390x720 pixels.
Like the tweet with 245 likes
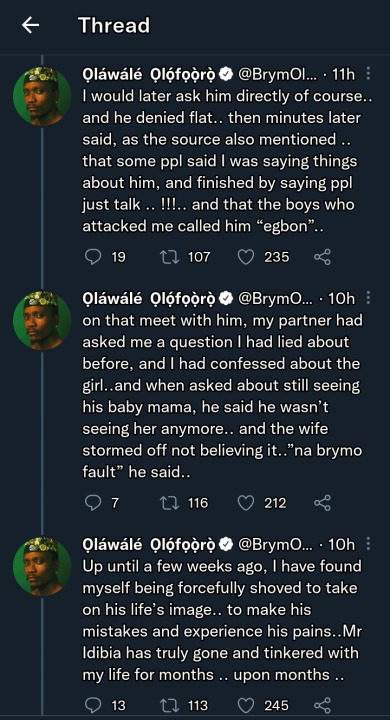coord(246,705)
